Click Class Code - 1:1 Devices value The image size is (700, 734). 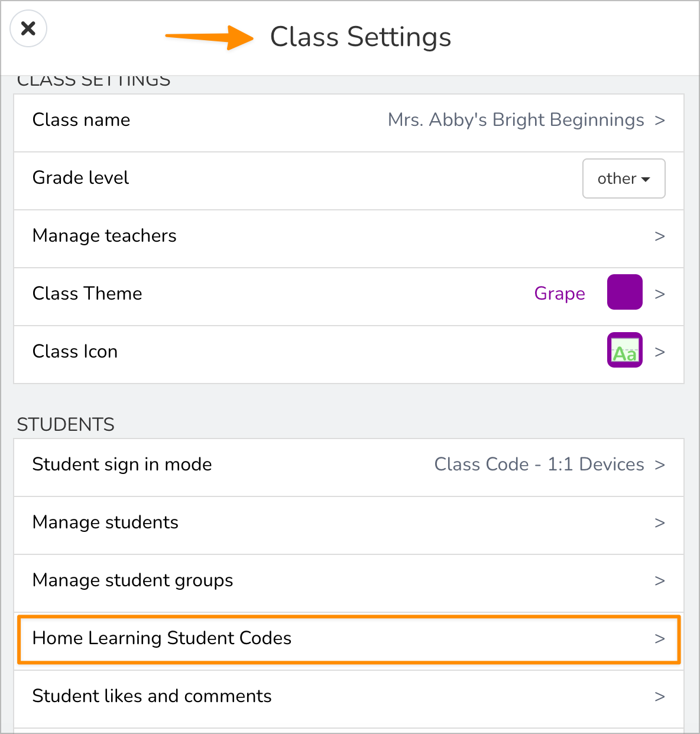tap(539, 465)
